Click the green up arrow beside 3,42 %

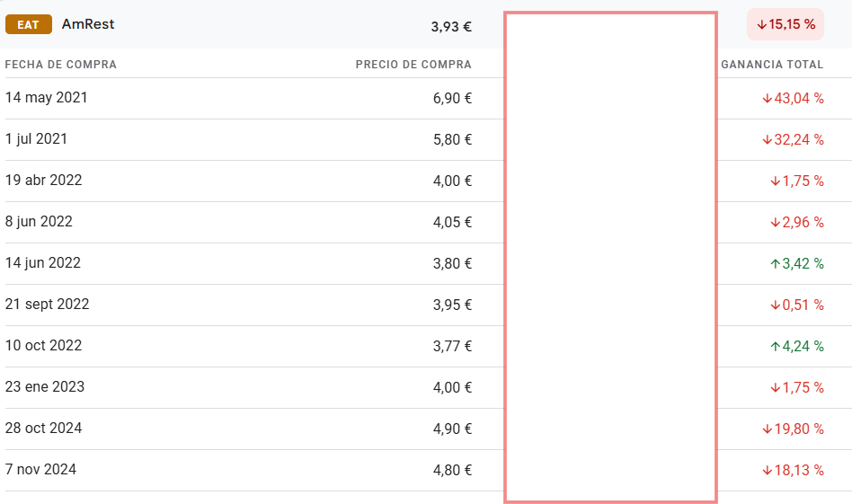tap(776, 264)
